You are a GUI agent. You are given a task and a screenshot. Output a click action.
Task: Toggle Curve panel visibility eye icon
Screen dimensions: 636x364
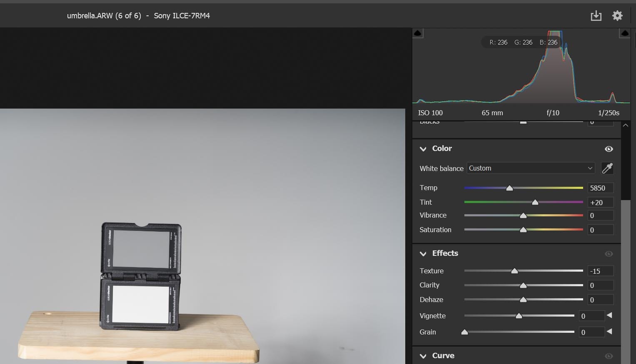(609, 356)
